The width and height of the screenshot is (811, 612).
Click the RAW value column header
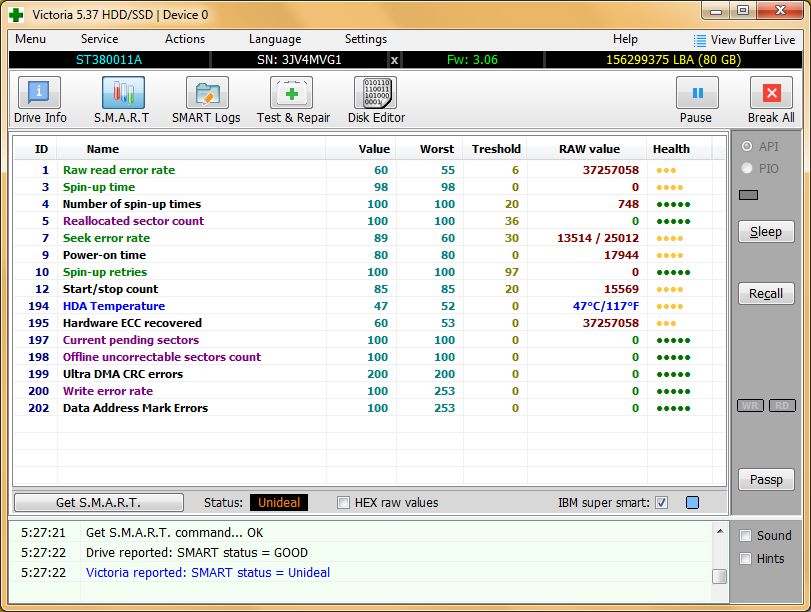tap(589, 149)
